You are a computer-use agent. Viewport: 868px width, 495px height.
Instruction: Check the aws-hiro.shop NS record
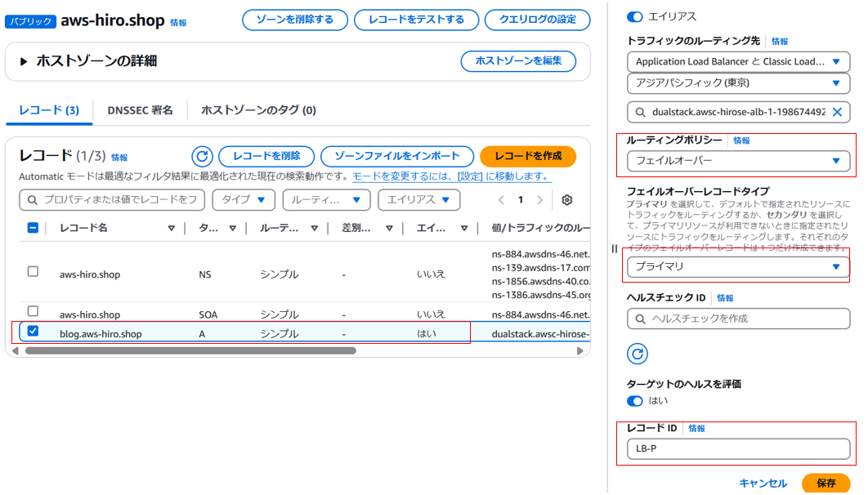34,271
